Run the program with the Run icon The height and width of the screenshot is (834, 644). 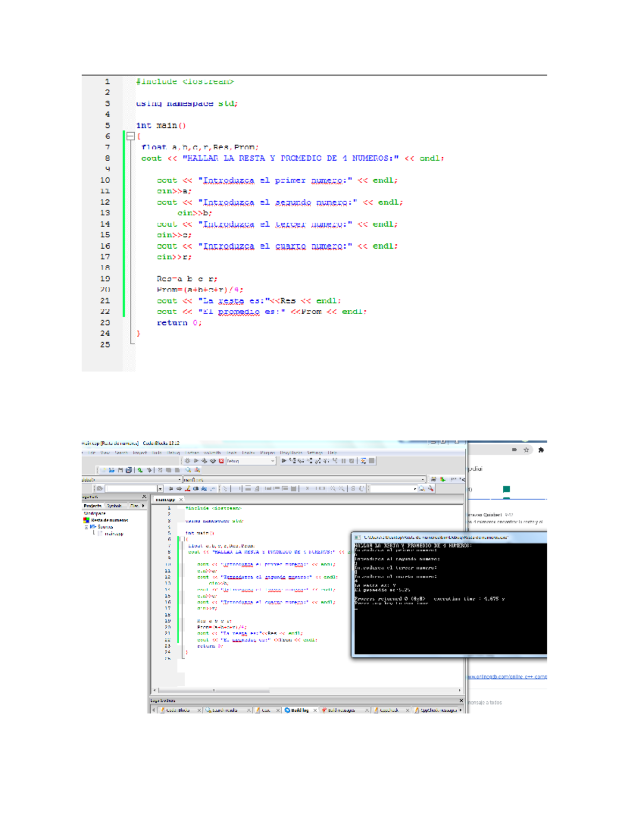pyautogui.click(x=196, y=460)
